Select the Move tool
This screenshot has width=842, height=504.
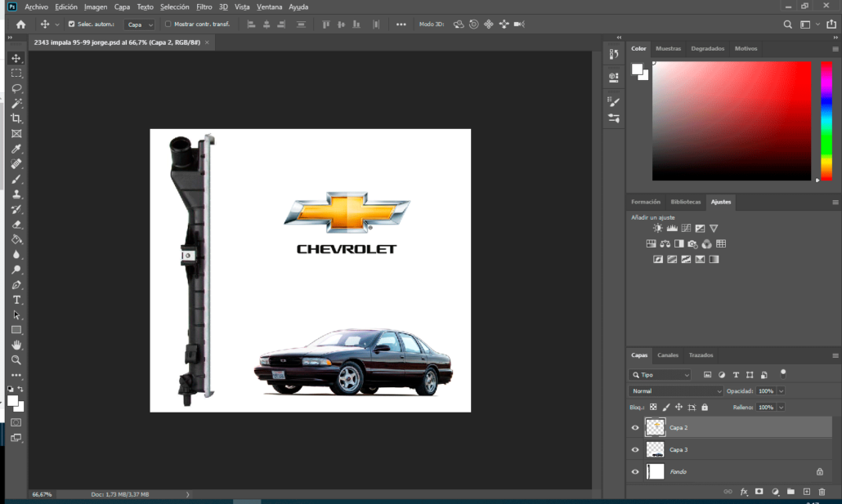[x=16, y=58]
